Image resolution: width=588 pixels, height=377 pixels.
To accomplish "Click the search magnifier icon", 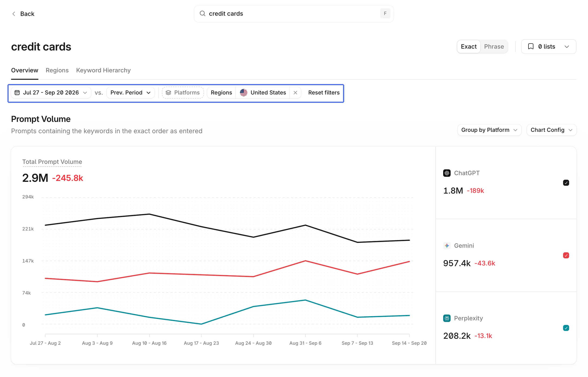I will point(202,13).
